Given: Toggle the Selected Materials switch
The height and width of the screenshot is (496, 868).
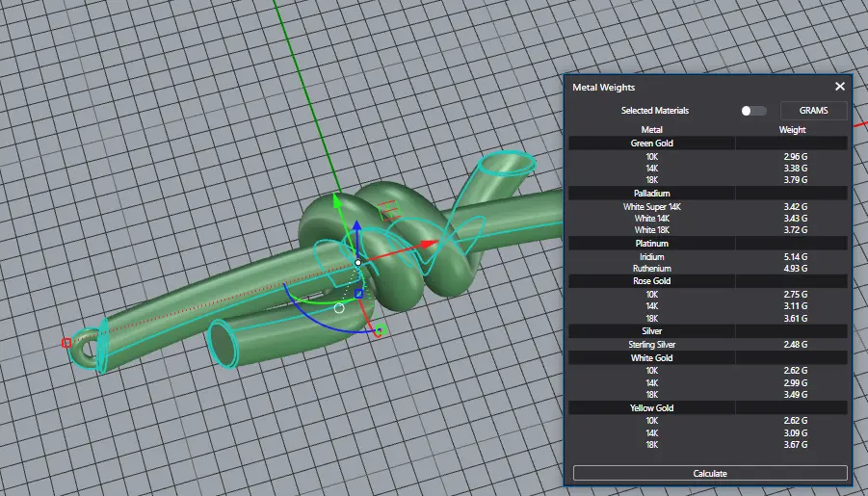Looking at the screenshot, I should point(753,111).
